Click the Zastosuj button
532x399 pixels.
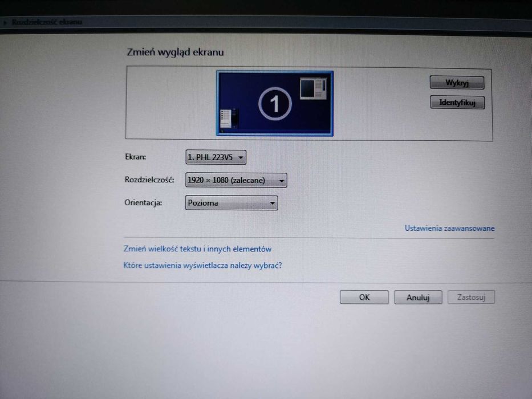pos(471,297)
